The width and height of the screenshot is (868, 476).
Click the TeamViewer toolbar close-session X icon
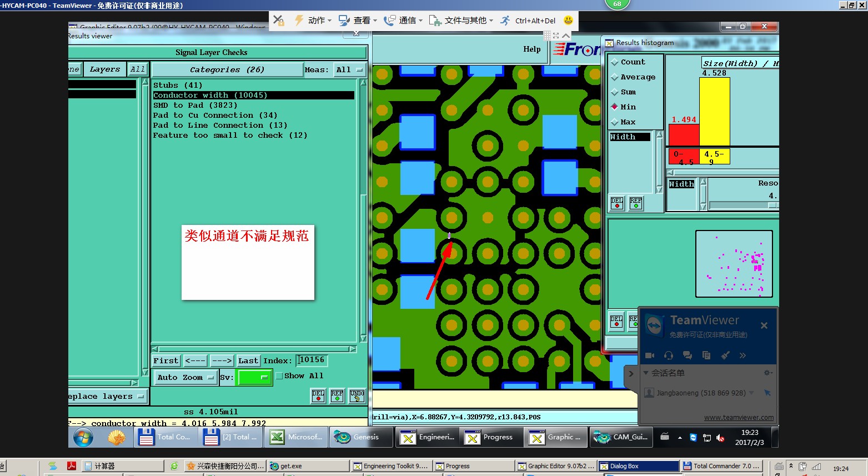pyautogui.click(x=279, y=21)
